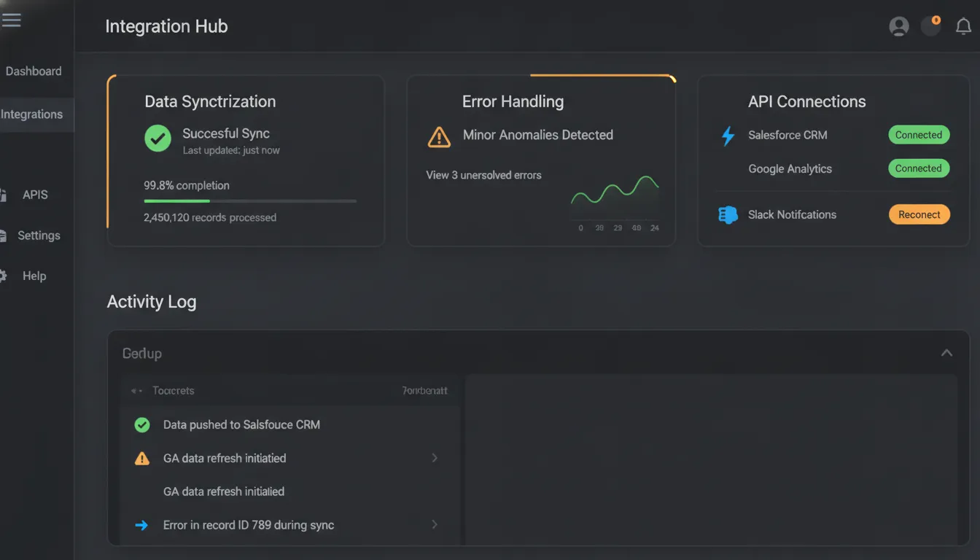This screenshot has width=980, height=560.
Task: Go to Dashboard in the sidebar
Action: coord(34,71)
